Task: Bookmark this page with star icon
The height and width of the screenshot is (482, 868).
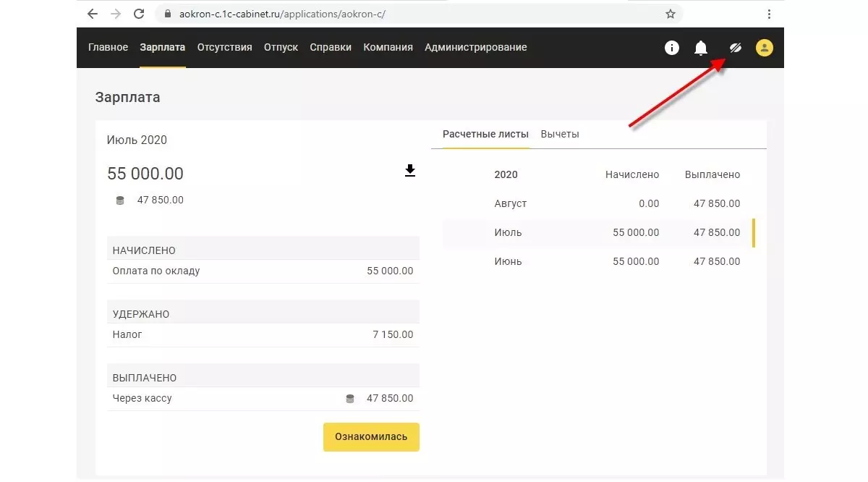Action: (671, 14)
